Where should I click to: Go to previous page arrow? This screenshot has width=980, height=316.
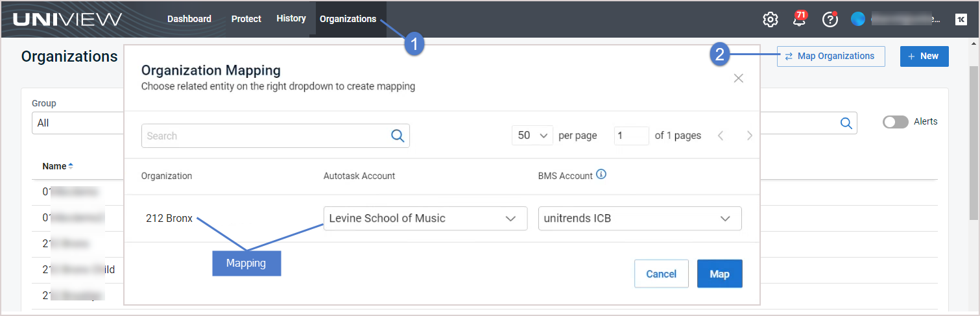(x=721, y=136)
